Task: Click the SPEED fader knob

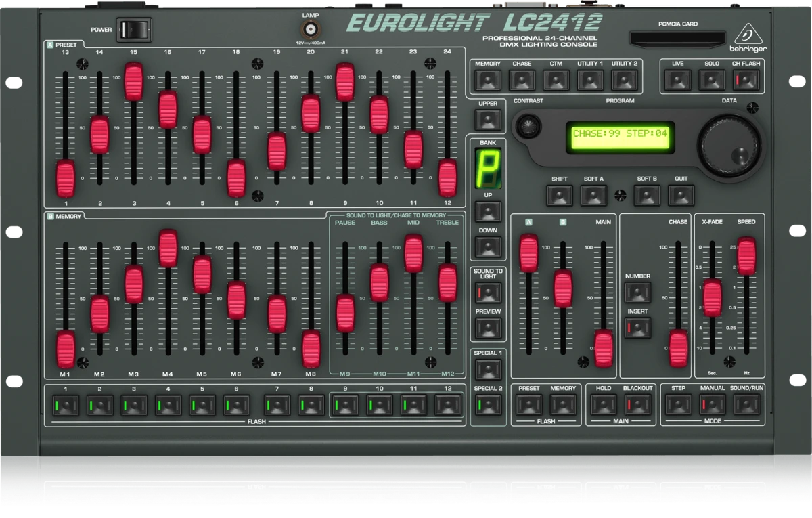Action: (x=746, y=256)
